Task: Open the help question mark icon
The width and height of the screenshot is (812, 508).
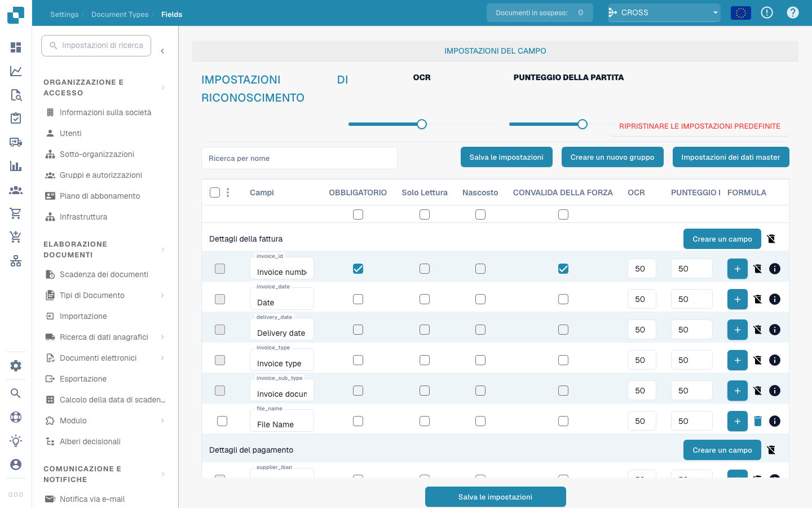Action: [x=793, y=12]
